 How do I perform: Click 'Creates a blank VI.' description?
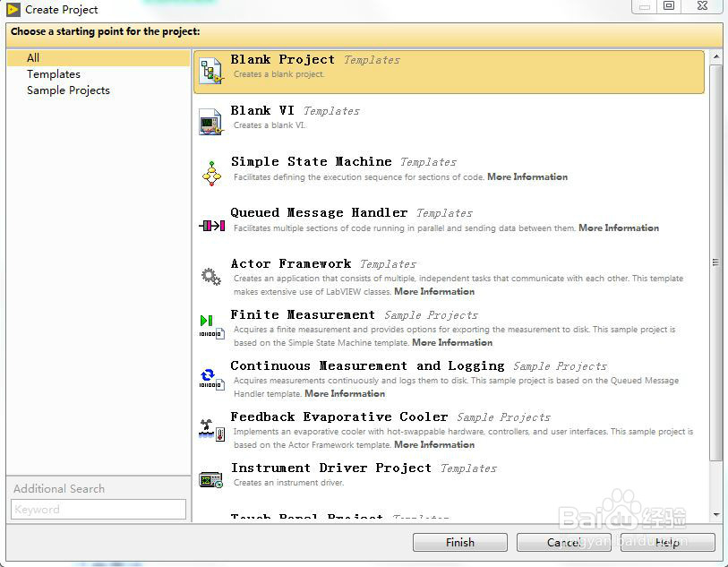270,125
